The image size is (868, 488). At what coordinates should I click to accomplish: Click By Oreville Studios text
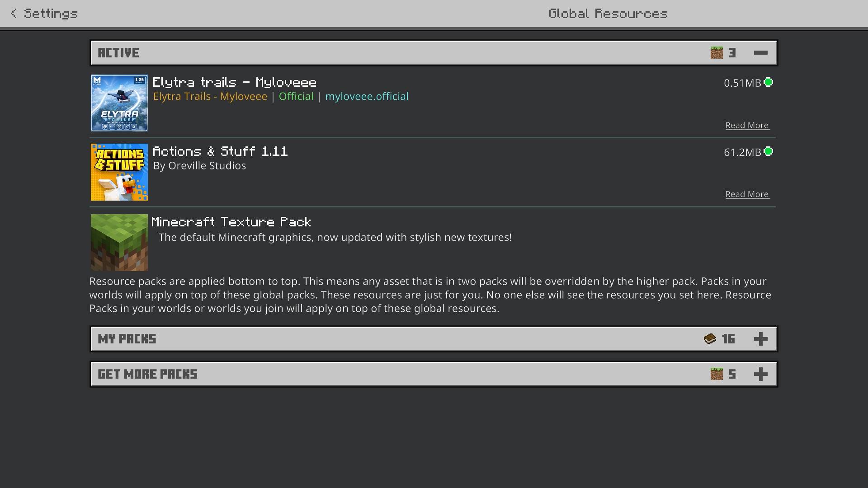click(199, 165)
